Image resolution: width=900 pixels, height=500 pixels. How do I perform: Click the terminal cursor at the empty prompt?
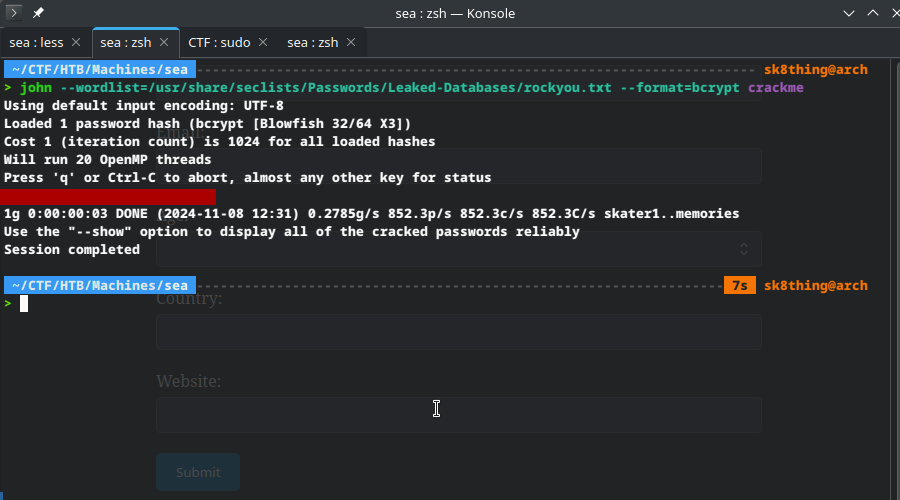[x=24, y=303]
